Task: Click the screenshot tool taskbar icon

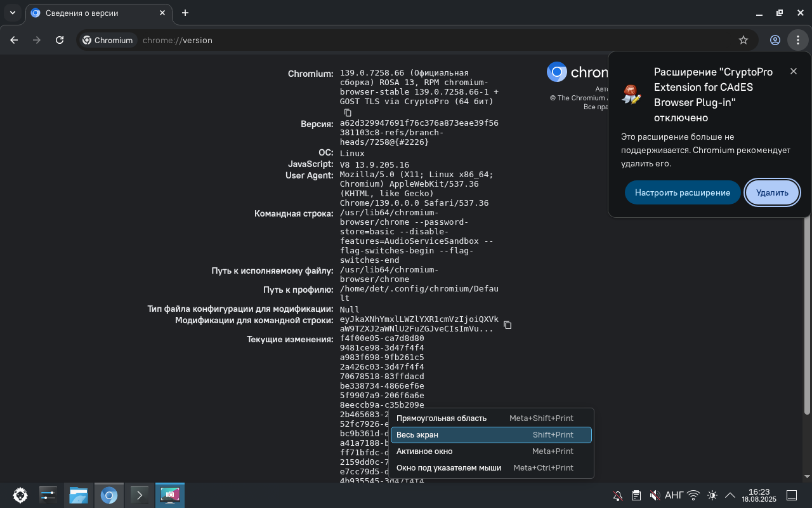Action: coord(170,495)
